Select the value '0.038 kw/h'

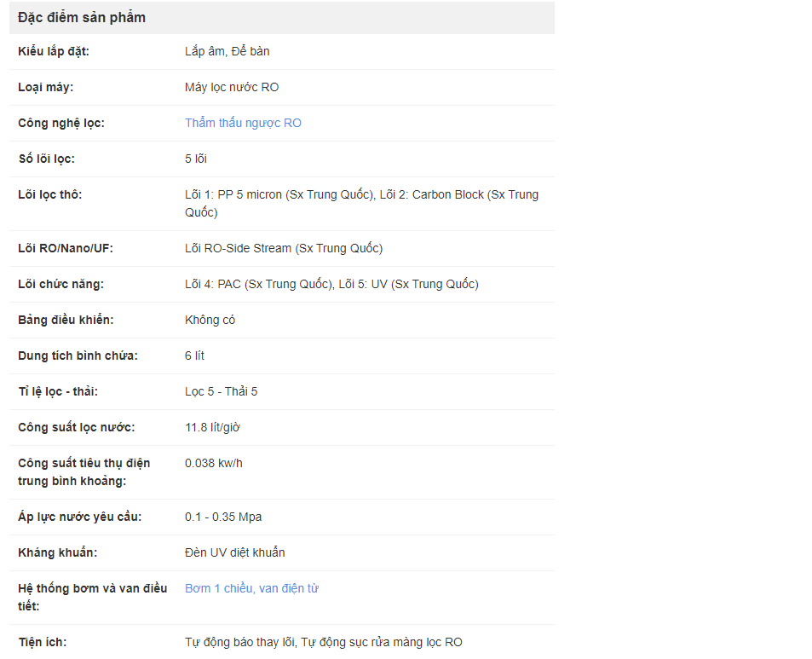(213, 463)
